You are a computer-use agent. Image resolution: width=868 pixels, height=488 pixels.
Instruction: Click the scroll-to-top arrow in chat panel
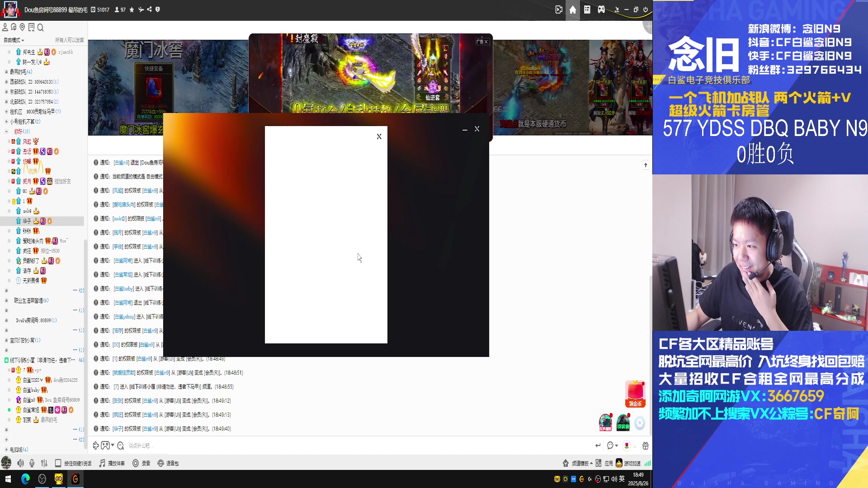[646, 165]
